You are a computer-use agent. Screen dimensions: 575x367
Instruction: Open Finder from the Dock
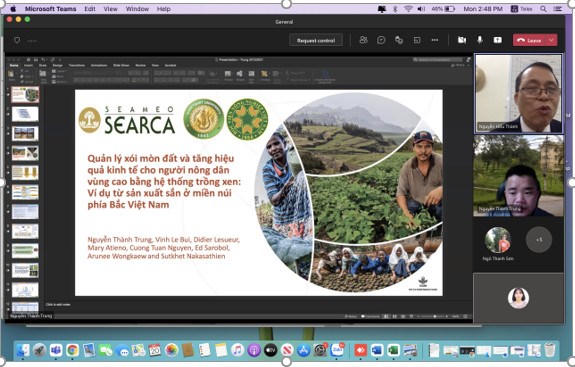(x=23, y=351)
